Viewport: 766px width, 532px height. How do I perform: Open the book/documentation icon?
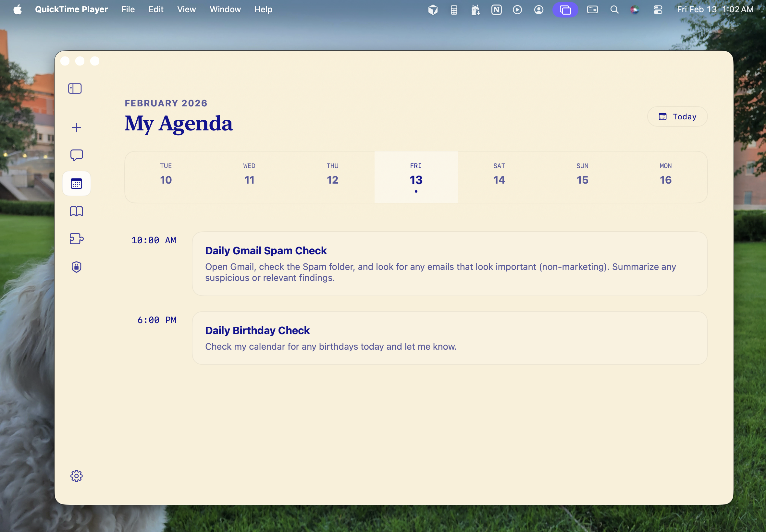[x=76, y=211]
